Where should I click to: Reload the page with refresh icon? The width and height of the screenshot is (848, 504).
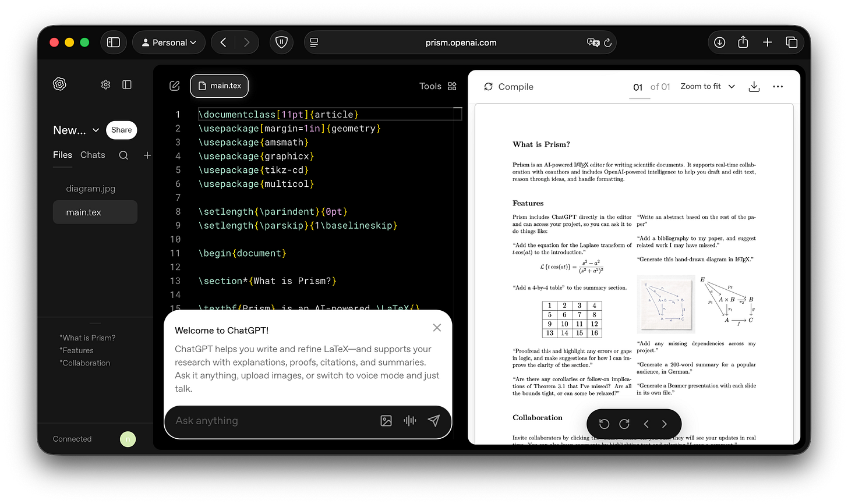pyautogui.click(x=607, y=42)
